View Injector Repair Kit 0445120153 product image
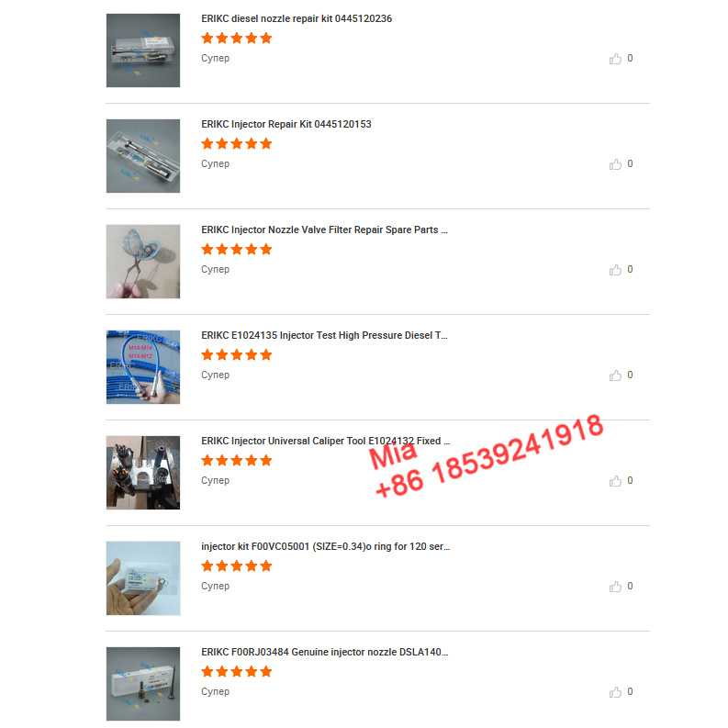 coord(143,156)
